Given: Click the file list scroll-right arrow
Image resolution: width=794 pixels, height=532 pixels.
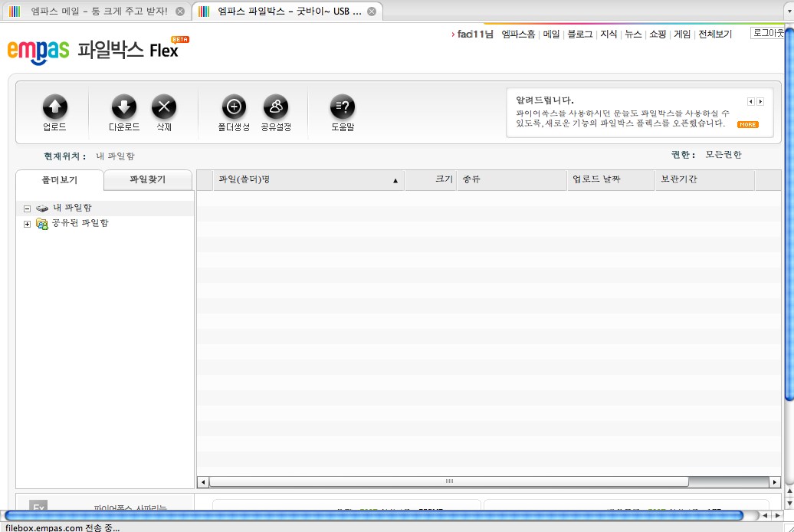Looking at the screenshot, I should 775,482.
